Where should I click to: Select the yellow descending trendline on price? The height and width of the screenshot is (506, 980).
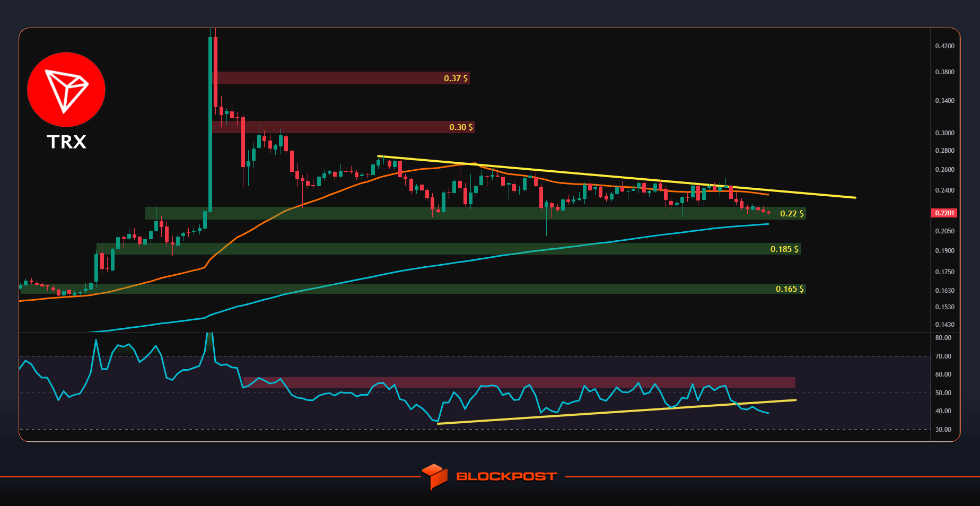[x=615, y=177]
